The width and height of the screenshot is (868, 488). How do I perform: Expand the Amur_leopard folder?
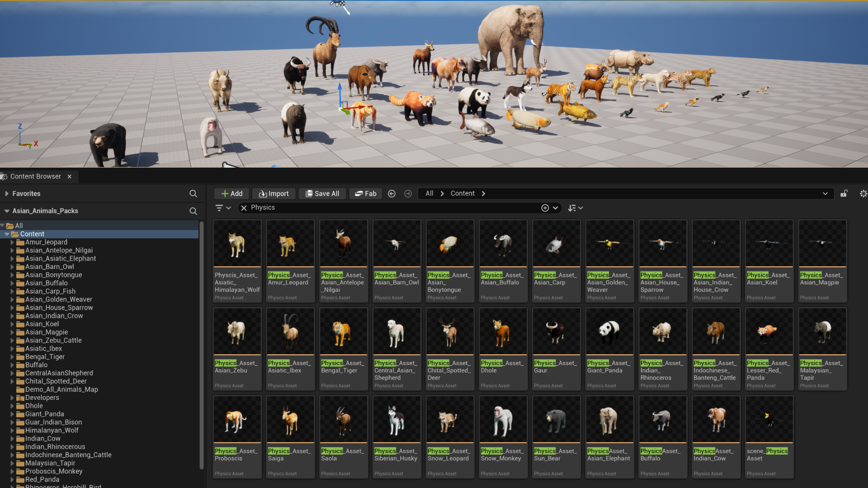click(x=12, y=242)
